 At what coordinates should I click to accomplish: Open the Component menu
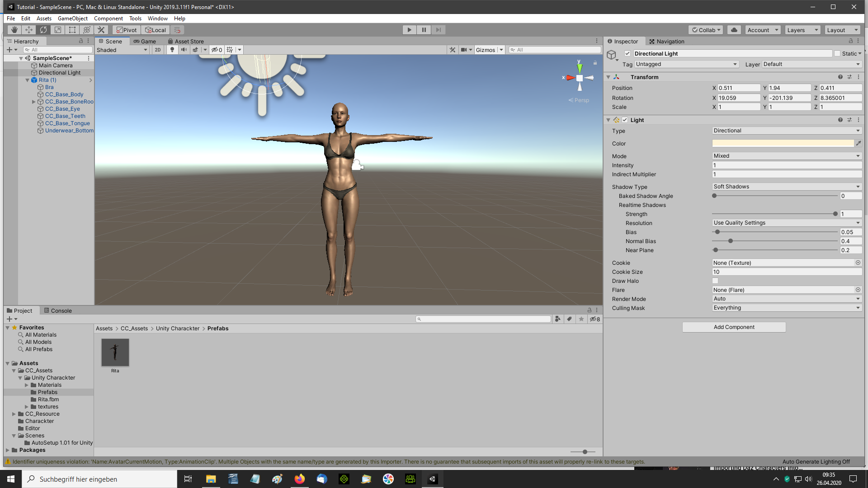coord(108,19)
